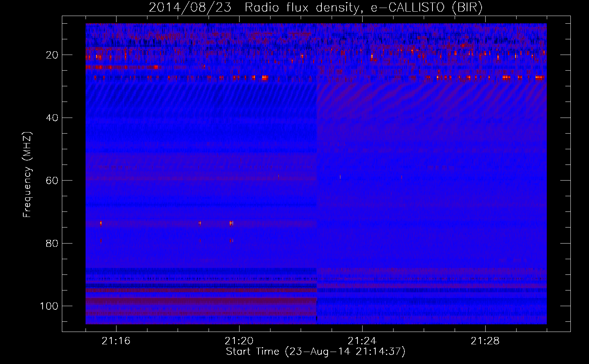
Task: Click the 21:28 time tick label
Action: click(485, 341)
